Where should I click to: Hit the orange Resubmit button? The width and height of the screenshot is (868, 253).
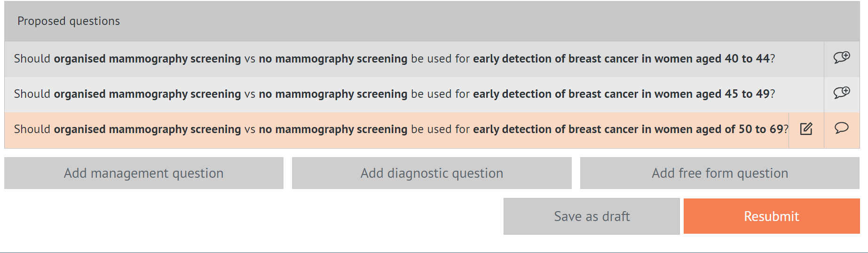point(771,216)
